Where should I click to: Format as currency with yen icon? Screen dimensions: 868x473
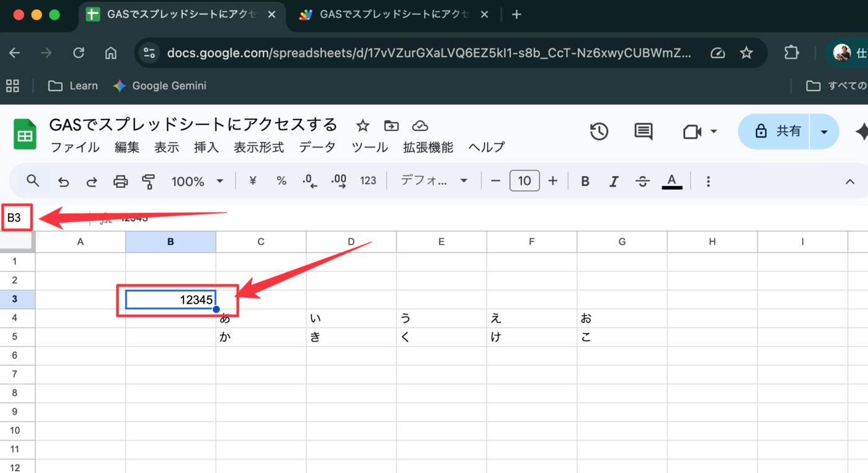(x=253, y=181)
